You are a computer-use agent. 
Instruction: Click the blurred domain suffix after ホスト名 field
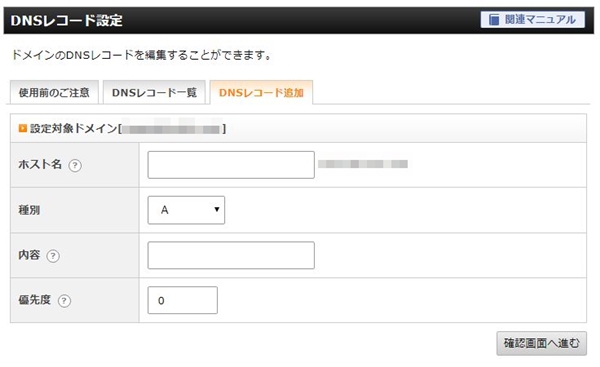(363, 164)
